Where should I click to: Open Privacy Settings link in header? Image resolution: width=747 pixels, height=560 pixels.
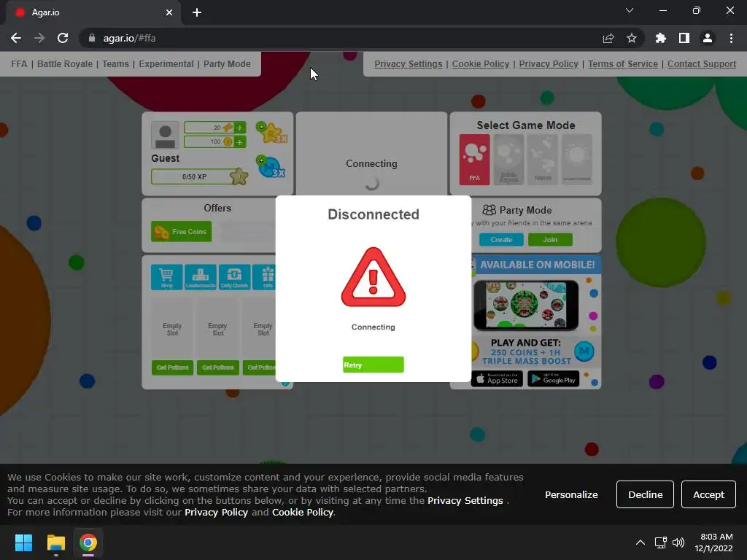409,64
